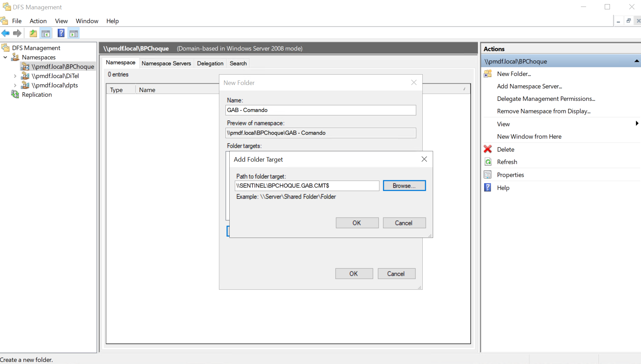Viewport: 641px width, 364px height.
Task: Select Replication in the console tree
Action: coord(37,95)
